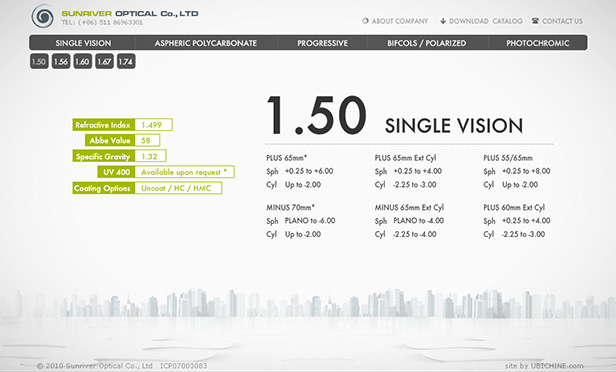Click the ICP07003083 registration number
The image size is (616, 372).
[x=183, y=366]
